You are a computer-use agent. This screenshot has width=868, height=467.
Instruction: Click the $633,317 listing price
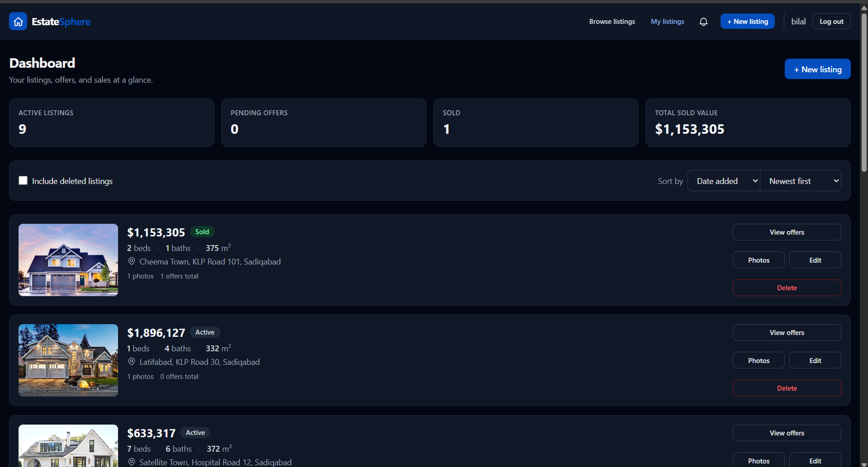coord(151,433)
